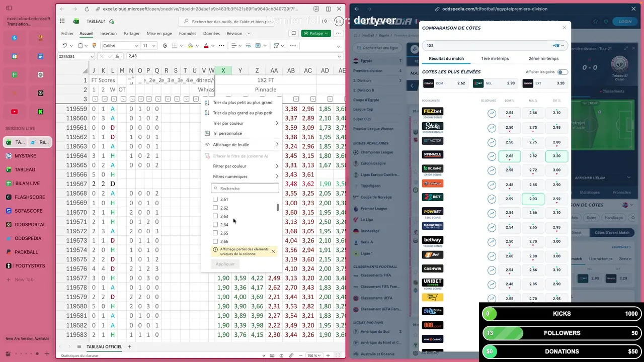
Task: Expand the name box X235381 dropdown
Action: (x=92, y=56)
